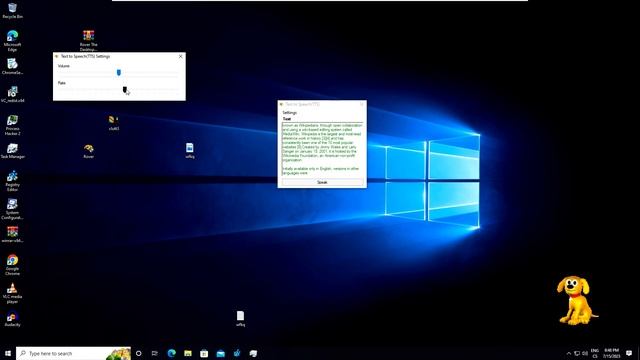The image size is (640, 360).
Task: Open the Mail app from the taskbar
Action: [220, 353]
